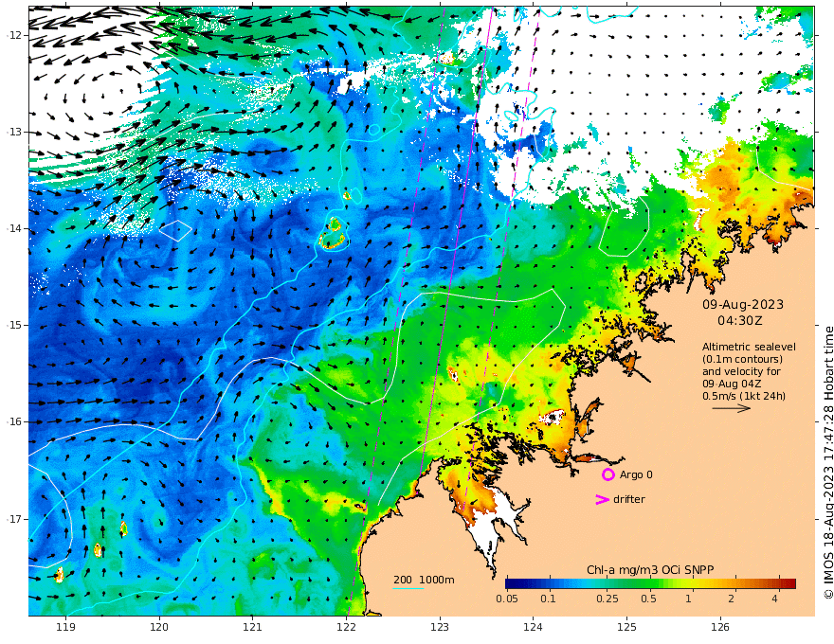Click the cyan 200m depth contour legend line
Image resolution: width=834 pixels, height=644 pixels.
pos(408,588)
